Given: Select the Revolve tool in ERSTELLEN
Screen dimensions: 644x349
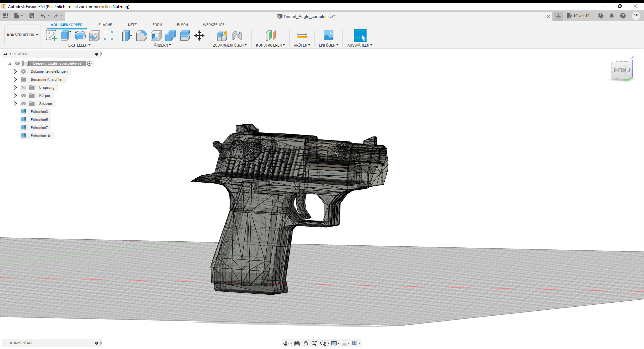Looking at the screenshot, I should (80, 35).
